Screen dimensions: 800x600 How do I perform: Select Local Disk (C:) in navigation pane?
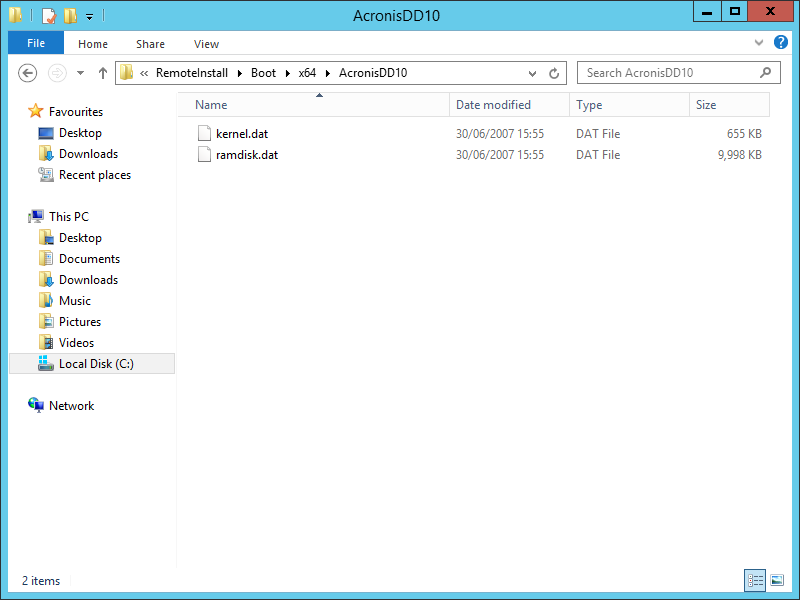[92, 364]
